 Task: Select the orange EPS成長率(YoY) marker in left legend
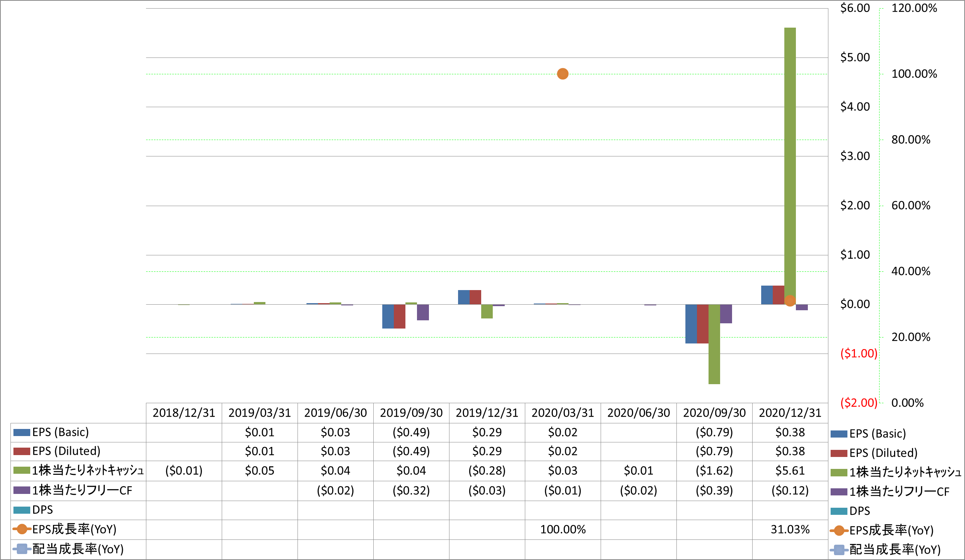[22, 529]
